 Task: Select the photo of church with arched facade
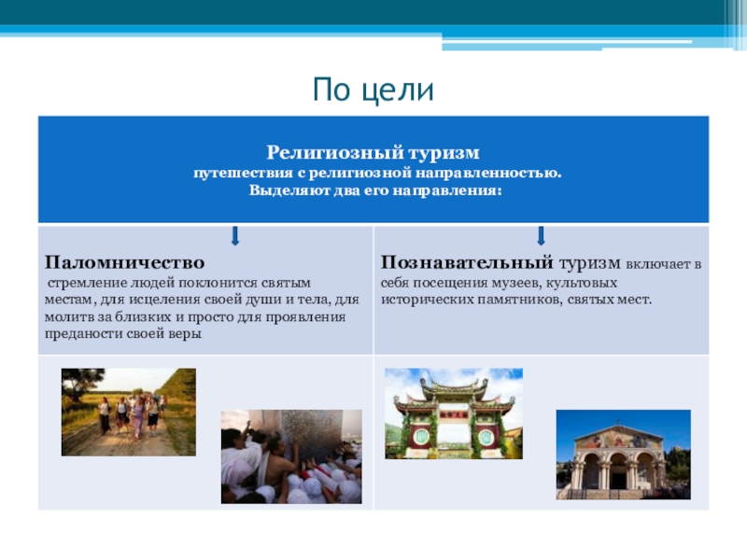coord(623,455)
